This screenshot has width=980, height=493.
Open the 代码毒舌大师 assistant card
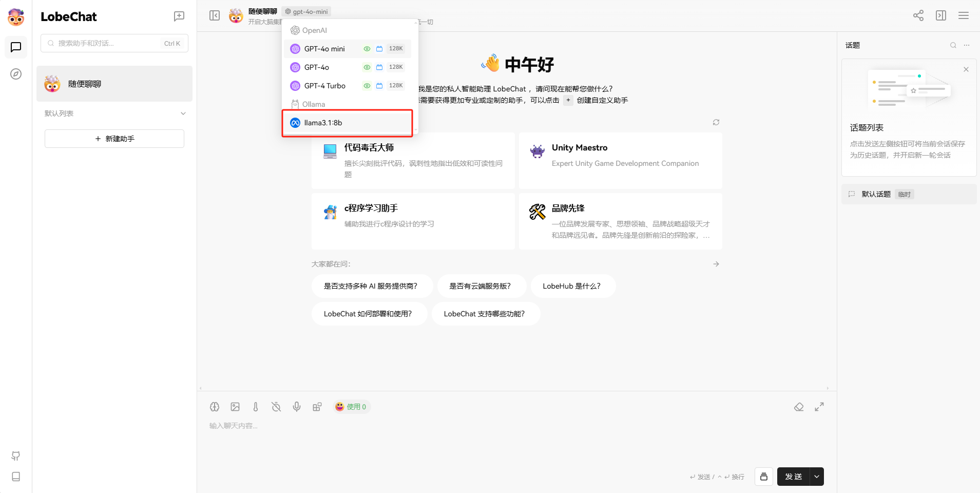tap(413, 161)
